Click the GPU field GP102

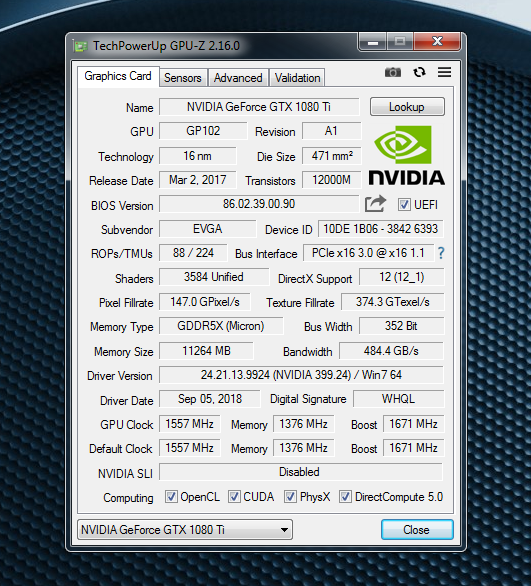click(203, 131)
